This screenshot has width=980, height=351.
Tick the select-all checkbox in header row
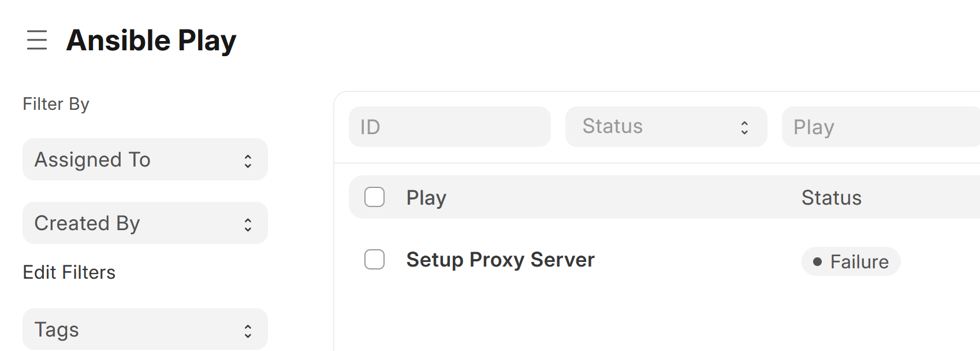(x=374, y=197)
